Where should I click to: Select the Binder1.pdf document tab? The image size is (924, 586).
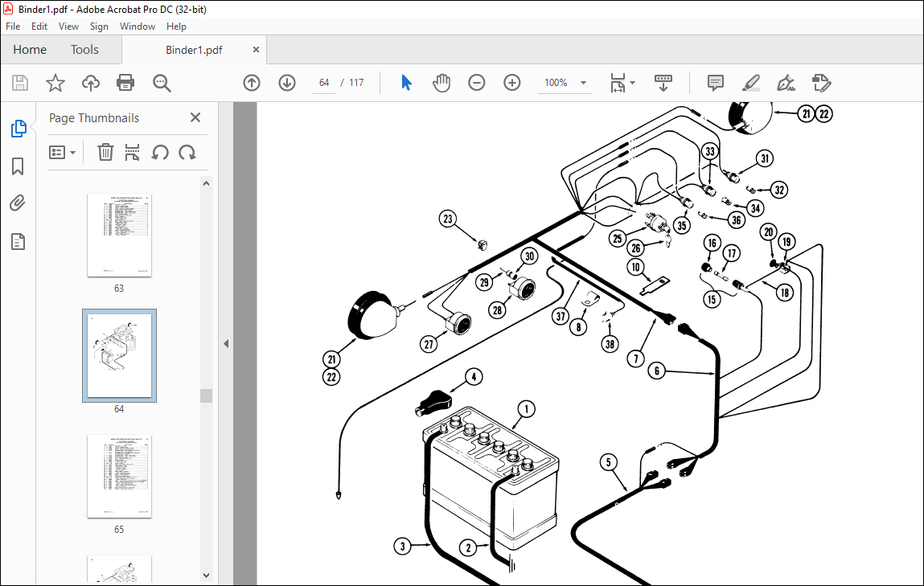pos(194,50)
